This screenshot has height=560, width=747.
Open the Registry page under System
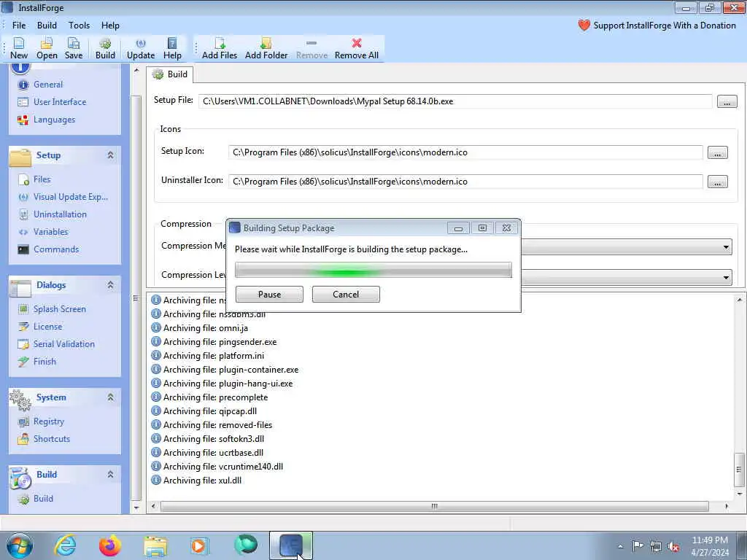coord(48,421)
